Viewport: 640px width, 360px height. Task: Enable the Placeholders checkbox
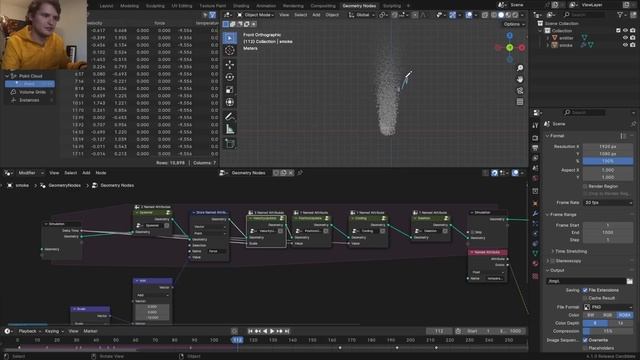pos(585,348)
